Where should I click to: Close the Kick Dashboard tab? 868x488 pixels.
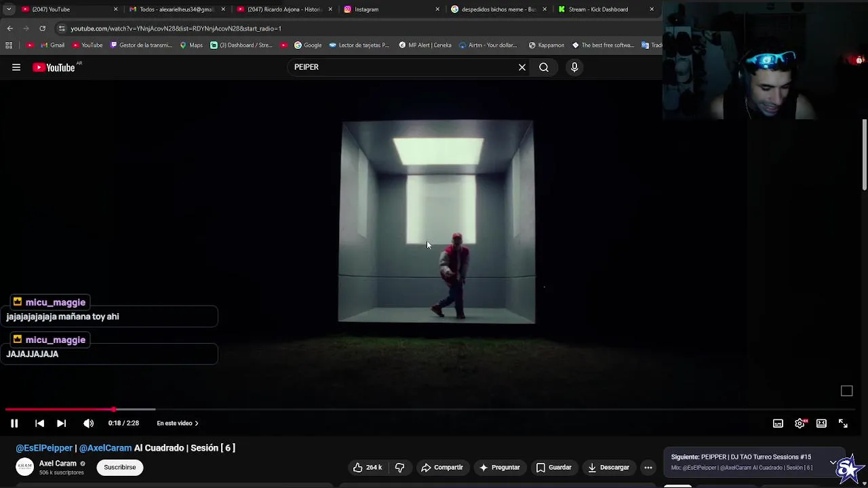point(652,9)
